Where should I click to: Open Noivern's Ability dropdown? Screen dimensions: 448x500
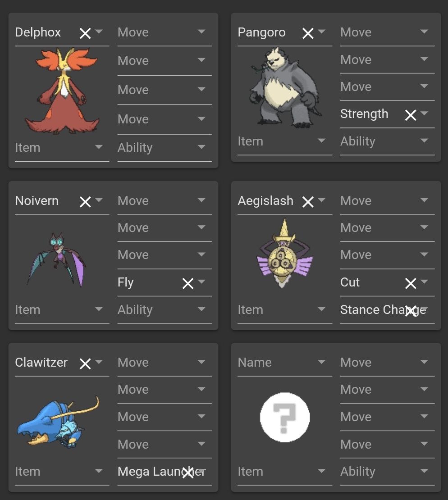coord(165,310)
